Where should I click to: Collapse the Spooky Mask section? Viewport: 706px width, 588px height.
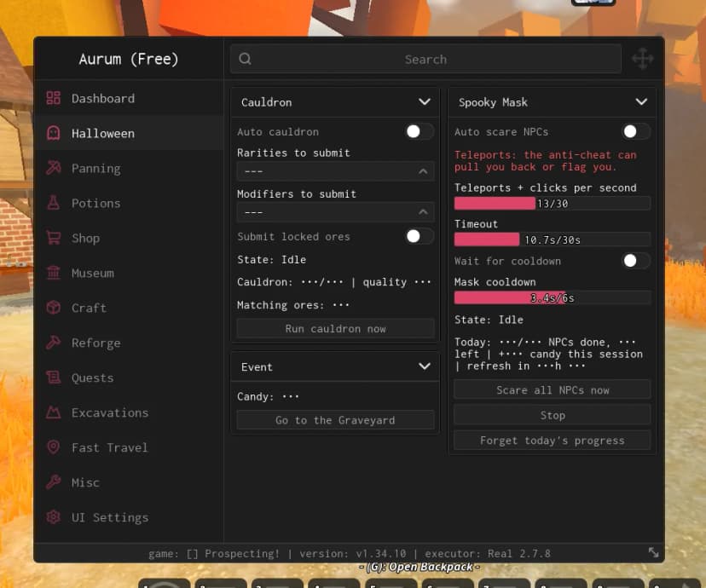pyautogui.click(x=641, y=101)
